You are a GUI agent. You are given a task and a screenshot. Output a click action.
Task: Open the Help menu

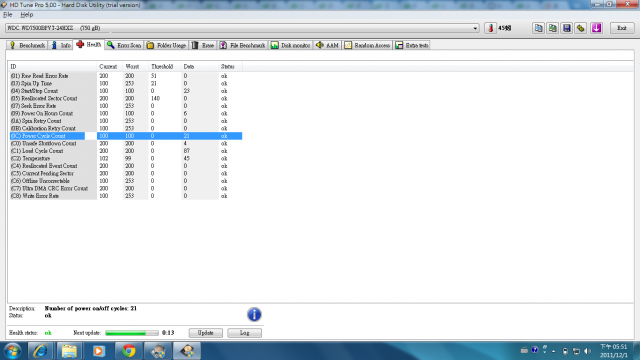[27, 15]
